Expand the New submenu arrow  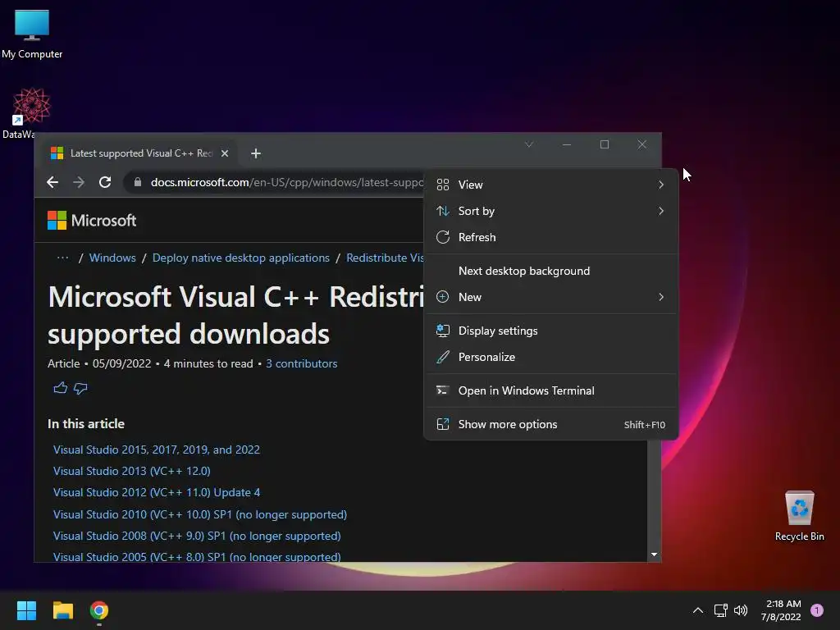pos(661,297)
